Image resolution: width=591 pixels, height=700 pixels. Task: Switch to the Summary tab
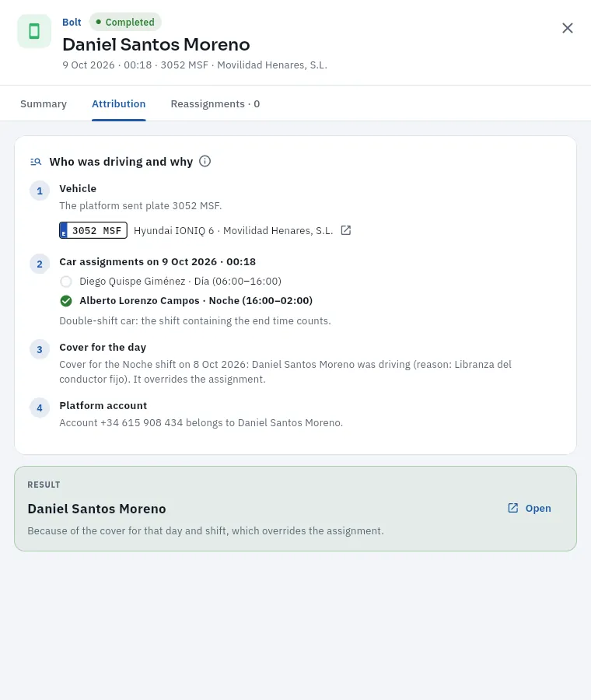coord(44,103)
